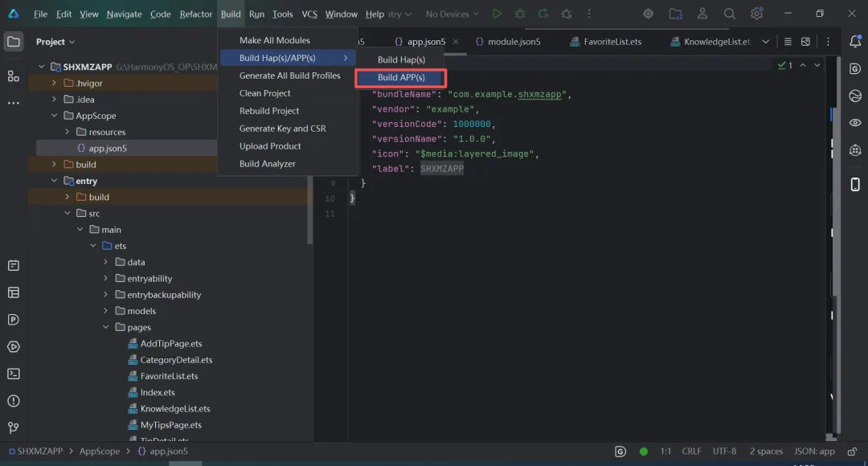Choose Build Analyzer menu entry
Screen dimensions: 868x466
tap(268, 164)
